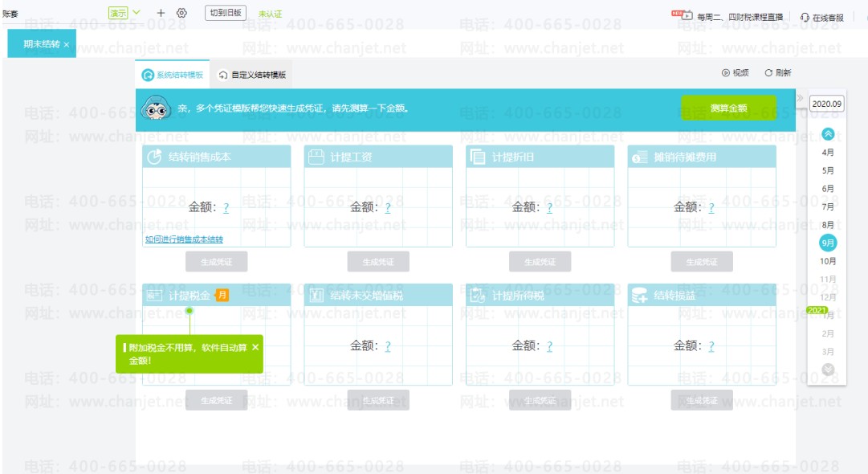
Task: Select 4月 in month timeline
Action: (x=828, y=153)
